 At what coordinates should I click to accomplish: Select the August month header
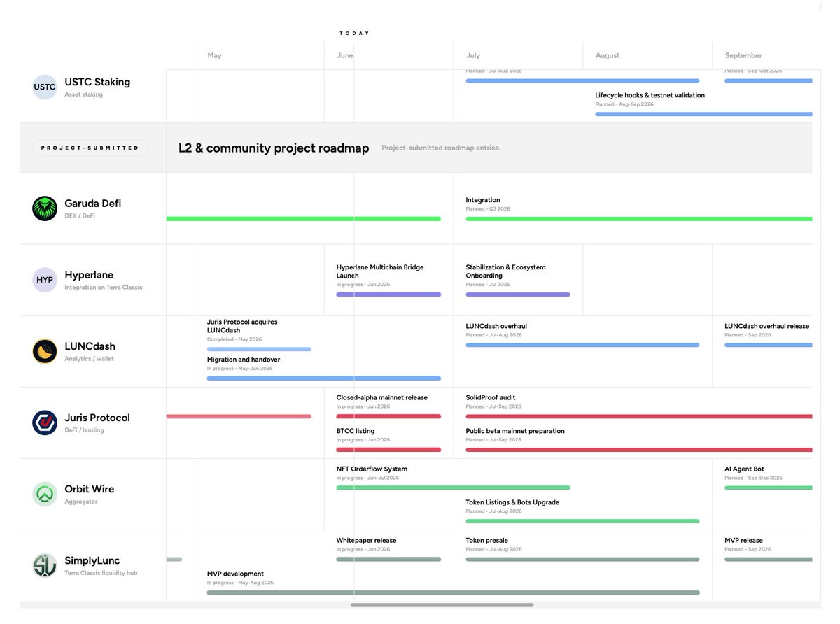(608, 55)
